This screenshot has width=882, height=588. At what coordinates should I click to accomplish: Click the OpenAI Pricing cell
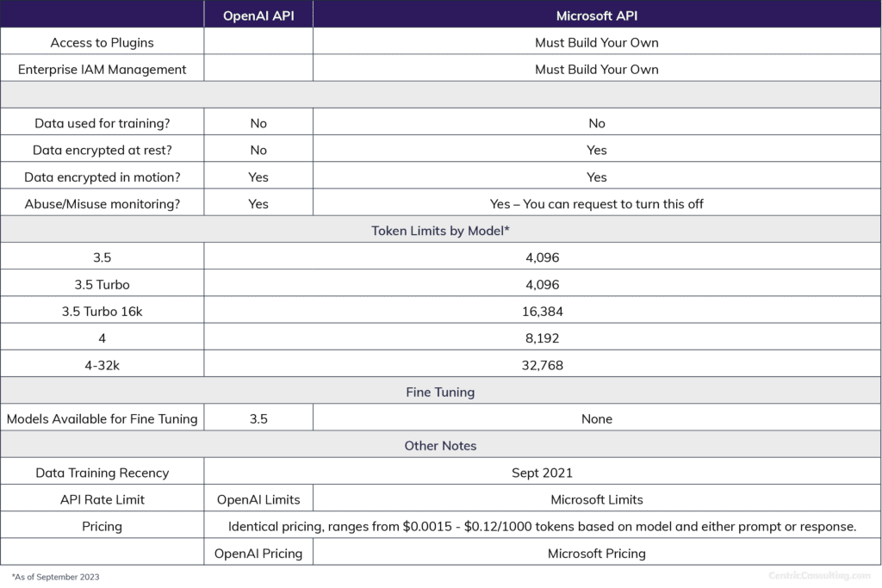click(x=257, y=554)
